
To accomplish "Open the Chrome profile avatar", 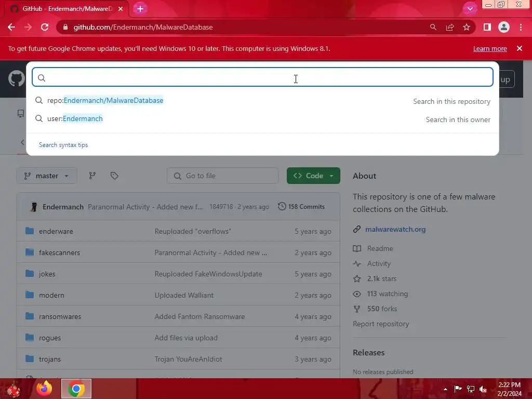I will click(504, 27).
